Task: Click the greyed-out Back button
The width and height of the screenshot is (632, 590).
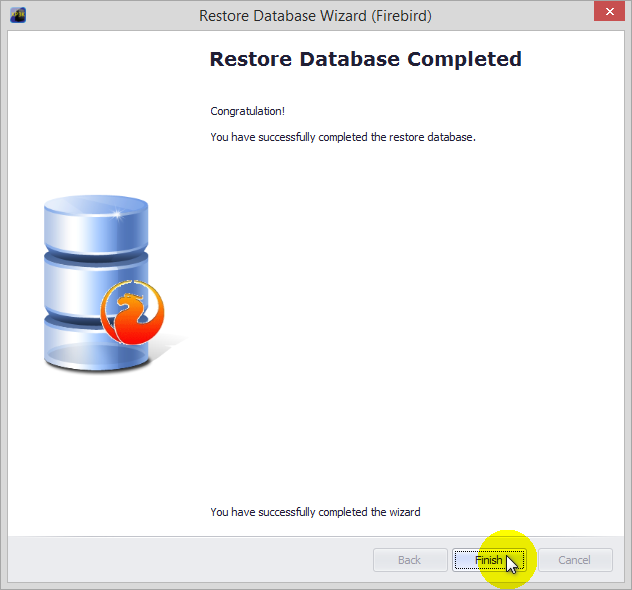Action: click(410, 560)
